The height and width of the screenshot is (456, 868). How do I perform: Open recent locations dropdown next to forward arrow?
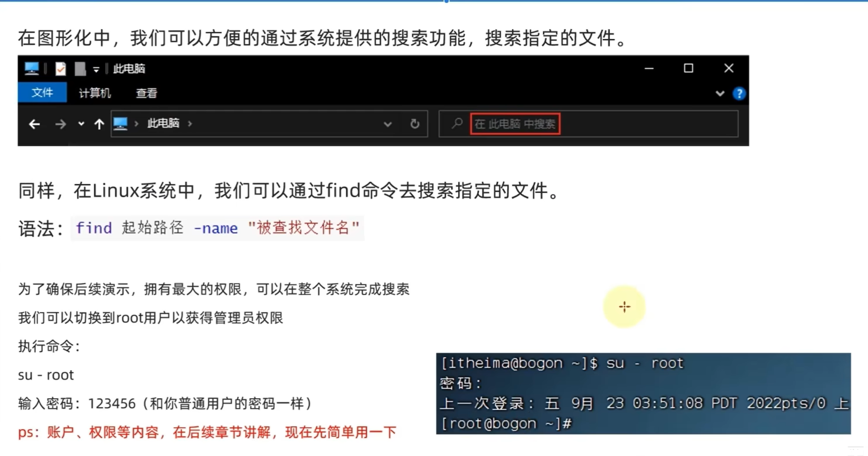click(81, 124)
